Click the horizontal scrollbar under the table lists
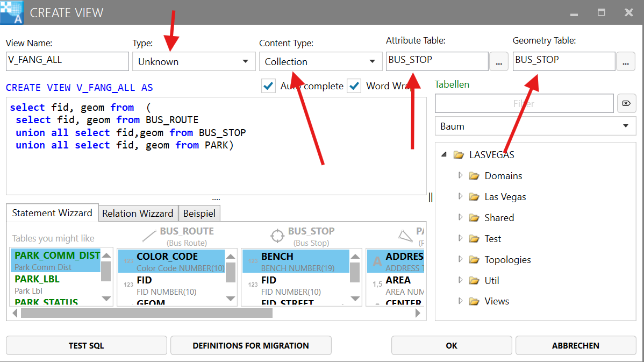The height and width of the screenshot is (362, 644). (x=215, y=313)
